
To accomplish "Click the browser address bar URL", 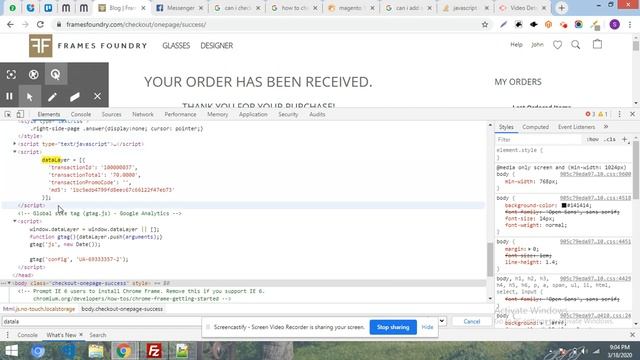I will tap(136, 24).
